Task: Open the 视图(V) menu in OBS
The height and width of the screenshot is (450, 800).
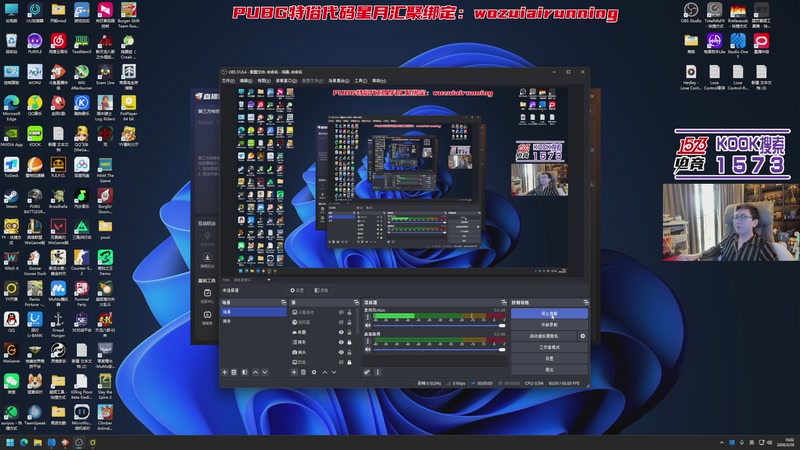Action: coord(264,81)
